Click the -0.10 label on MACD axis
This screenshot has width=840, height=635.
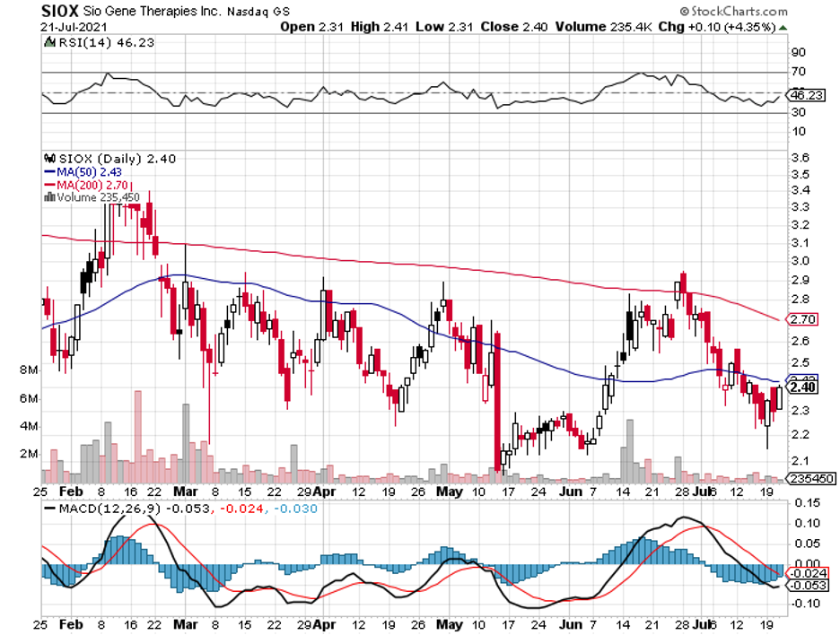point(805,604)
